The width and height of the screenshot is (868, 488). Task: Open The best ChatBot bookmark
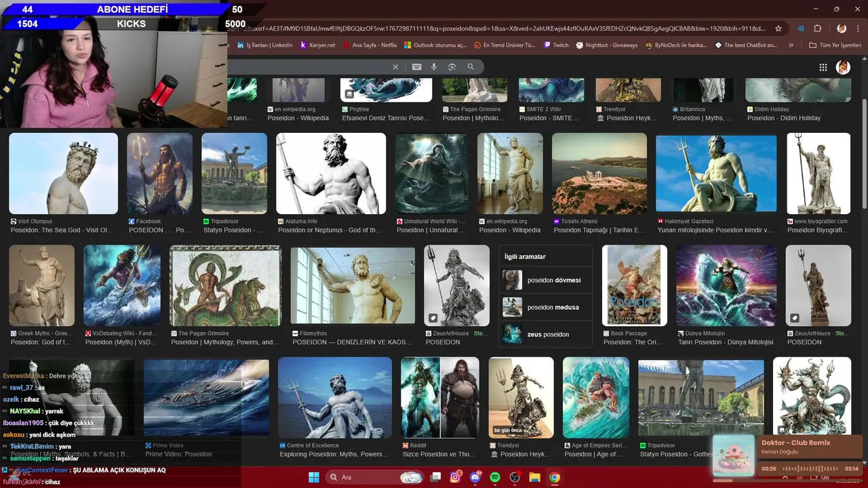click(746, 45)
